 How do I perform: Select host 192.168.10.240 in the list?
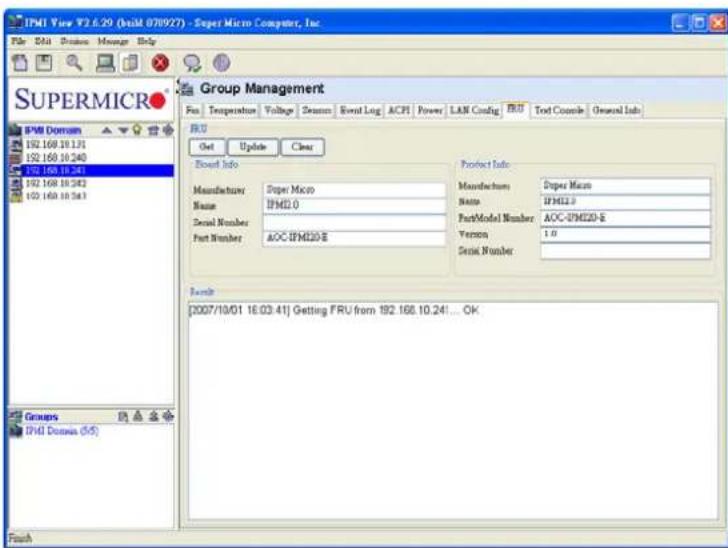(91, 157)
